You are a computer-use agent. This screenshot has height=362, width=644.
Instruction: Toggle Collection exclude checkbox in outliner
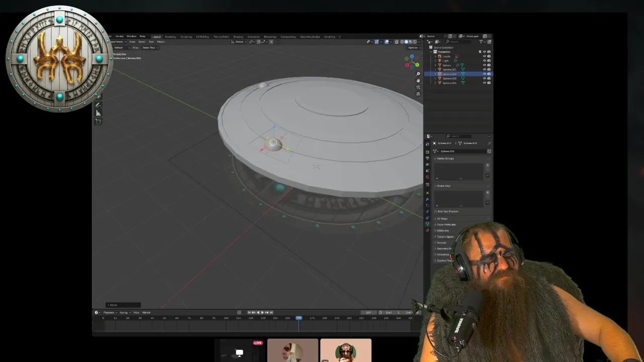pyautogui.click(x=480, y=52)
